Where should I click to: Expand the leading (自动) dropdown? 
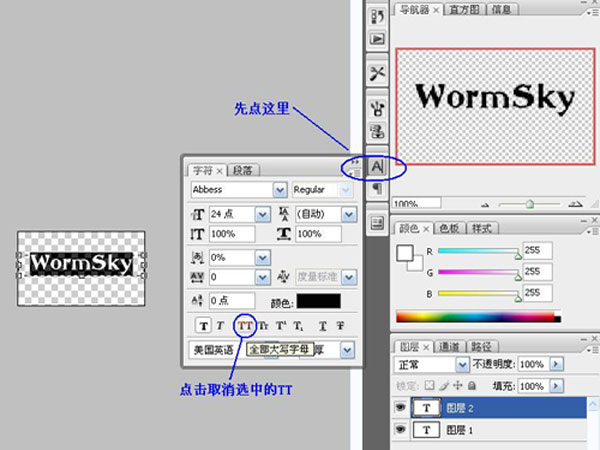[349, 214]
